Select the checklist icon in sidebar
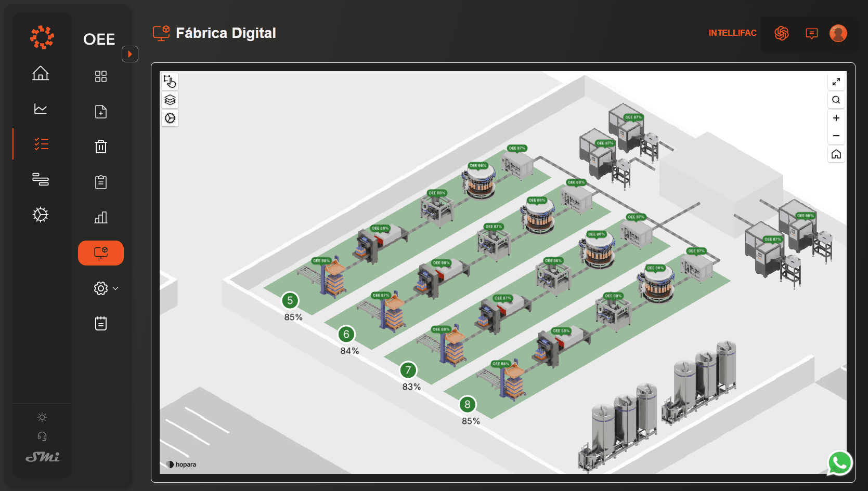Image resolution: width=868 pixels, height=491 pixels. [41, 144]
